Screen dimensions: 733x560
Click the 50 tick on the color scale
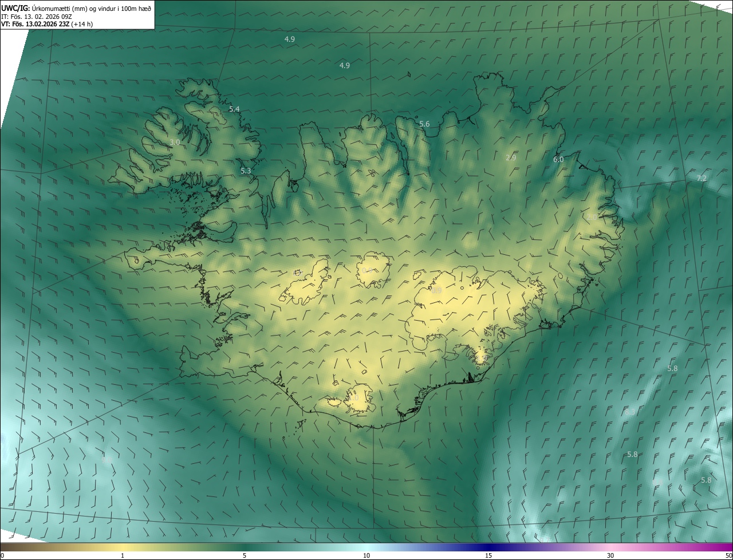(x=728, y=555)
